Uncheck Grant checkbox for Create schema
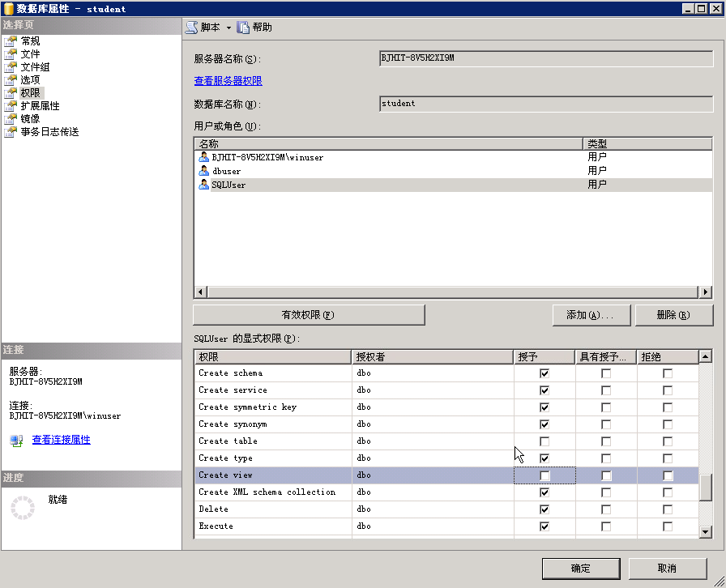The image size is (726, 588). coord(544,373)
